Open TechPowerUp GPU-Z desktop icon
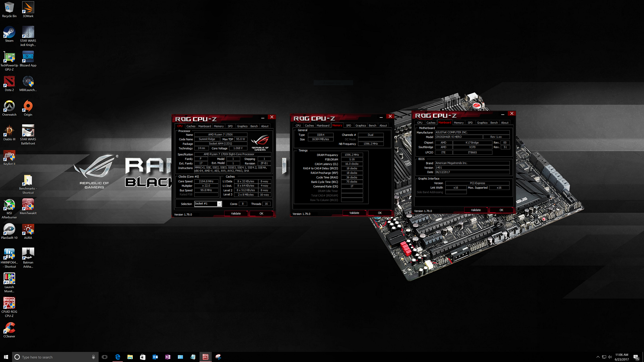Image resolution: width=644 pixels, height=362 pixels. [9, 61]
